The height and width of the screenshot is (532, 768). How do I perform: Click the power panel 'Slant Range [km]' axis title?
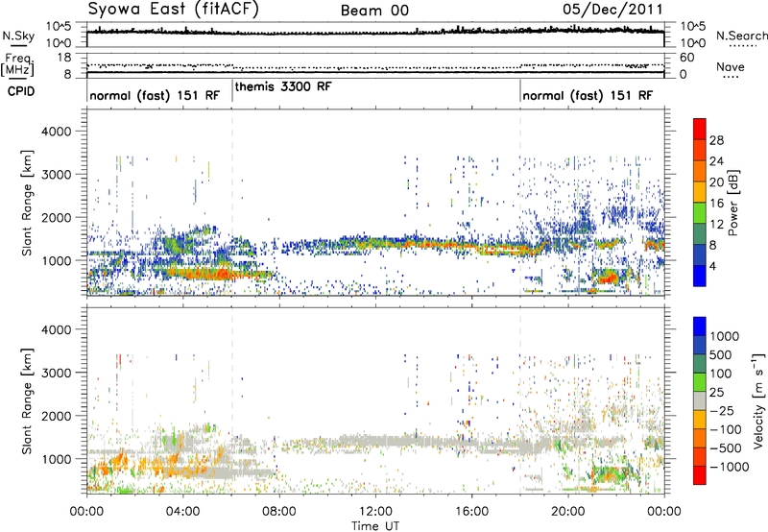coord(27,203)
